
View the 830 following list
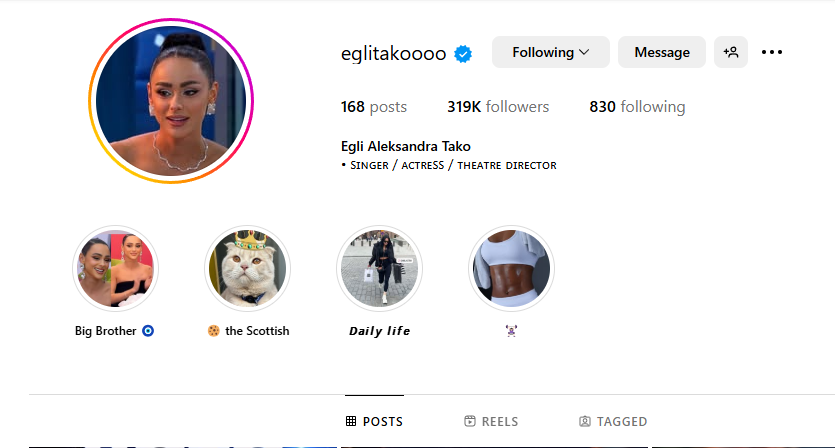click(x=637, y=107)
